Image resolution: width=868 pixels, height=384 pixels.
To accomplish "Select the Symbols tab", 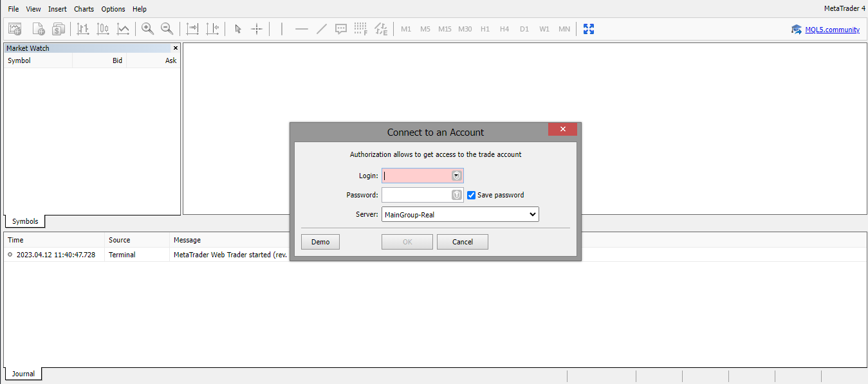I will click(x=25, y=221).
